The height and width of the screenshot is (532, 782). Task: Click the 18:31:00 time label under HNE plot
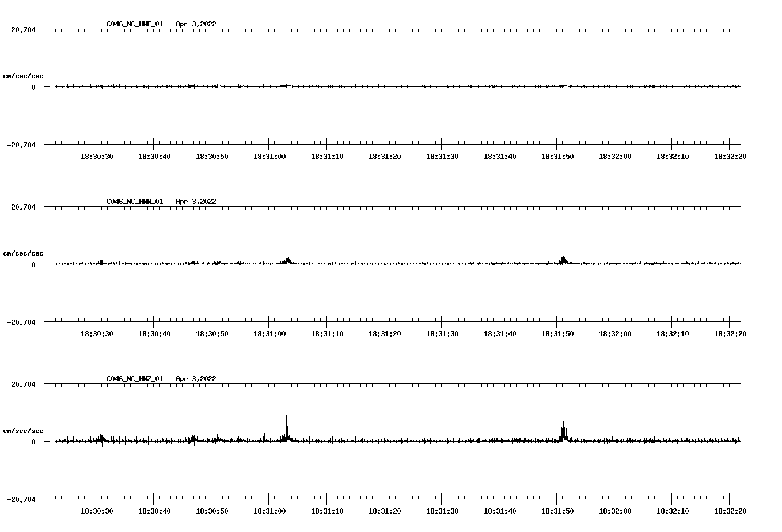pos(269,157)
